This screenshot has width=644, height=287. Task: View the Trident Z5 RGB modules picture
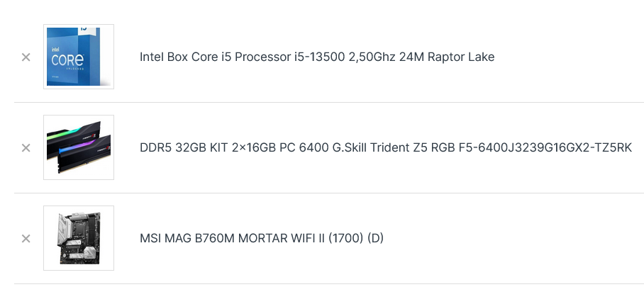[x=79, y=147]
